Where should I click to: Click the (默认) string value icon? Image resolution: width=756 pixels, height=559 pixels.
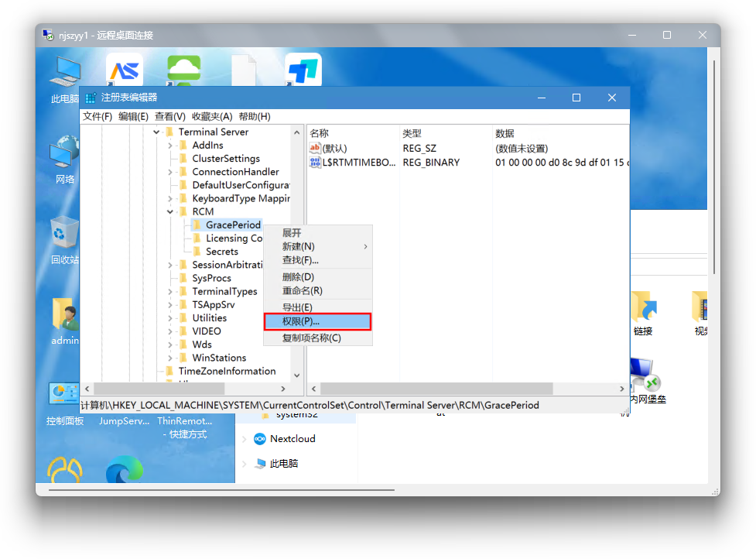click(315, 148)
